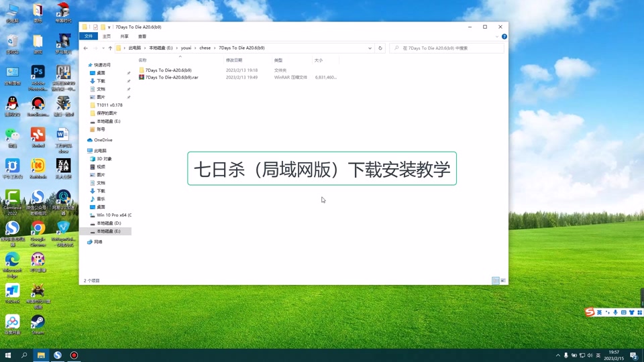Open the Baidu Netdisk desktop icon
Image resolution: width=644 pixels, height=362 pixels.
coord(12,324)
